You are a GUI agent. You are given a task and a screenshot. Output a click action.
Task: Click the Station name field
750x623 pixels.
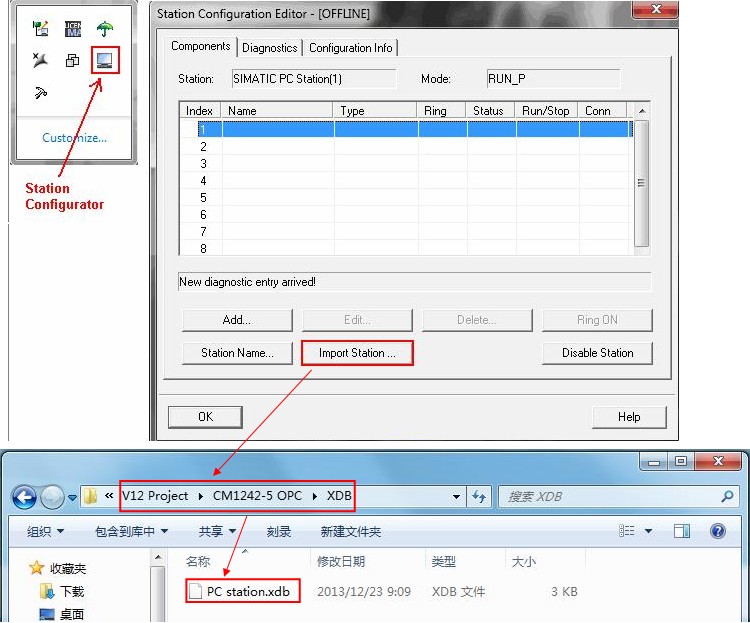(314, 79)
